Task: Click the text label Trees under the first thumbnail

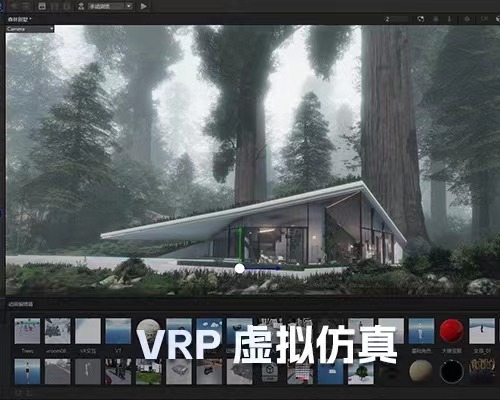Action: pos(27,351)
